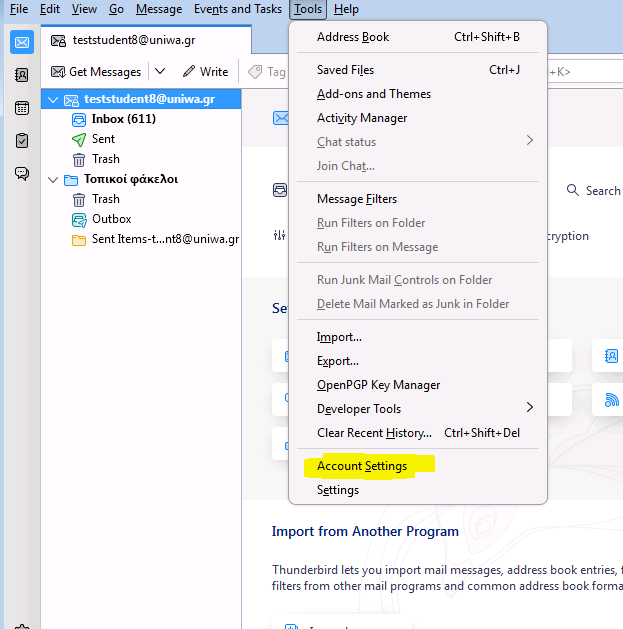This screenshot has height=629, width=623.
Task: Open the View menu
Action: pyautogui.click(x=84, y=9)
